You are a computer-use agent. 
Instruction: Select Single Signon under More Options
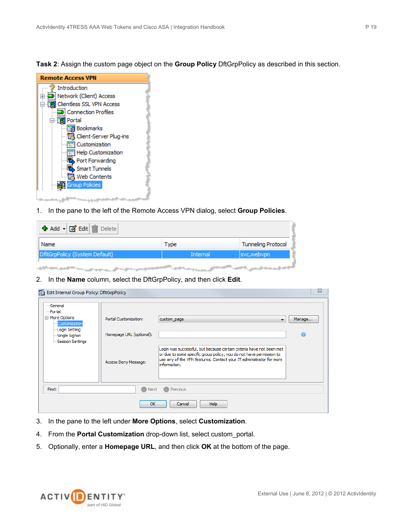point(69,336)
